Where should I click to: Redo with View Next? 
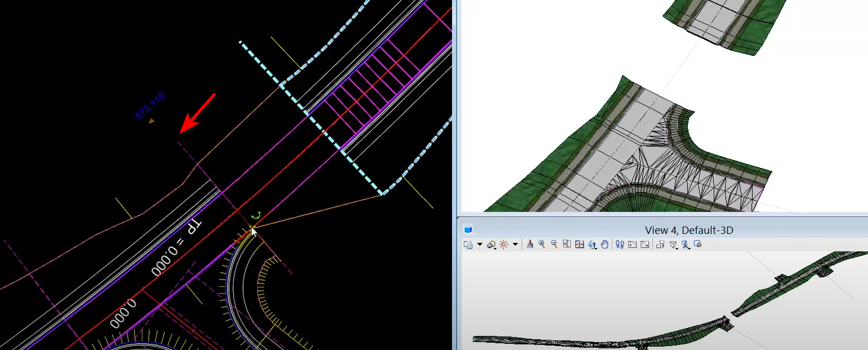coord(645,245)
